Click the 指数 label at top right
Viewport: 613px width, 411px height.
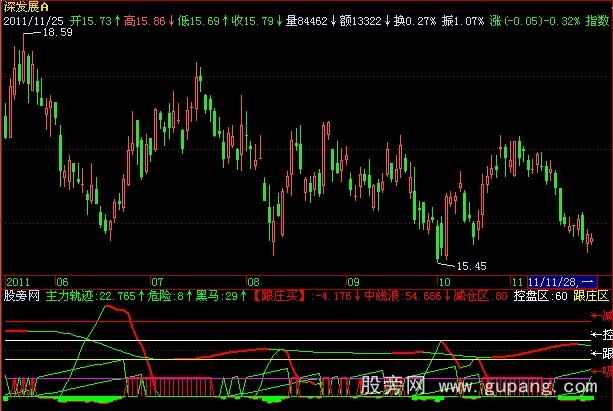599,20
